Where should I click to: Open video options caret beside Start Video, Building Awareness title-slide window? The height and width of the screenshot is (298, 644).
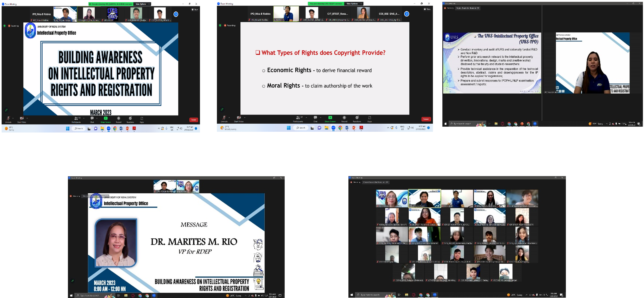[27, 118]
